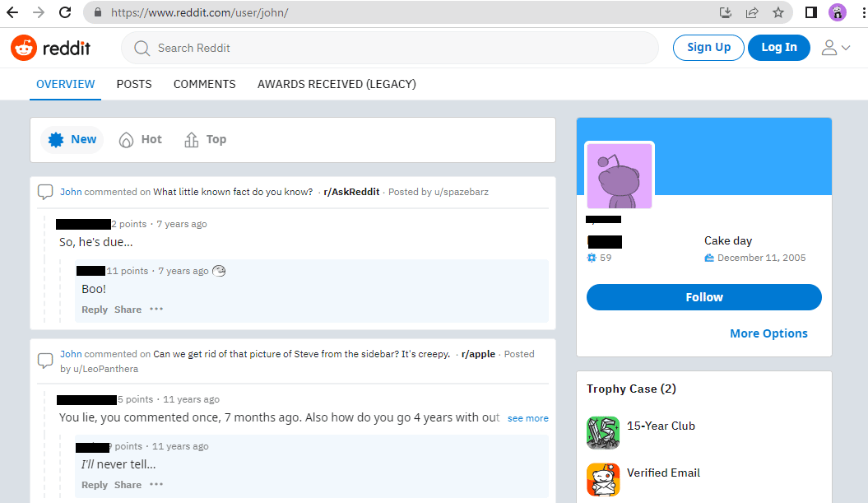
Task: Open the browser side panel
Action: [811, 12]
